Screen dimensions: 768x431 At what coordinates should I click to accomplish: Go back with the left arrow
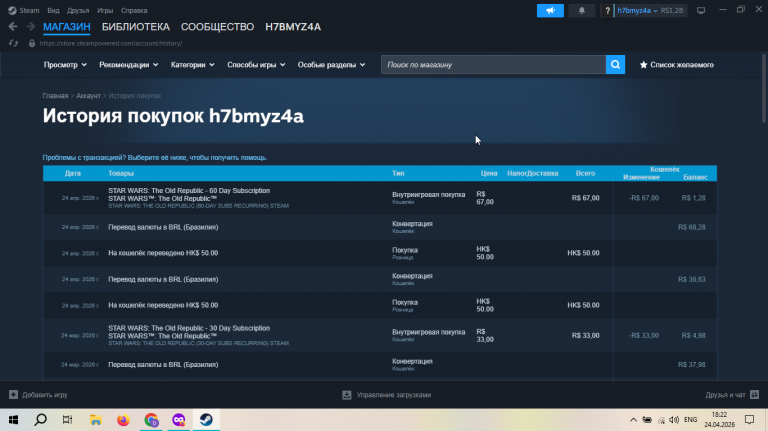[x=13, y=27]
